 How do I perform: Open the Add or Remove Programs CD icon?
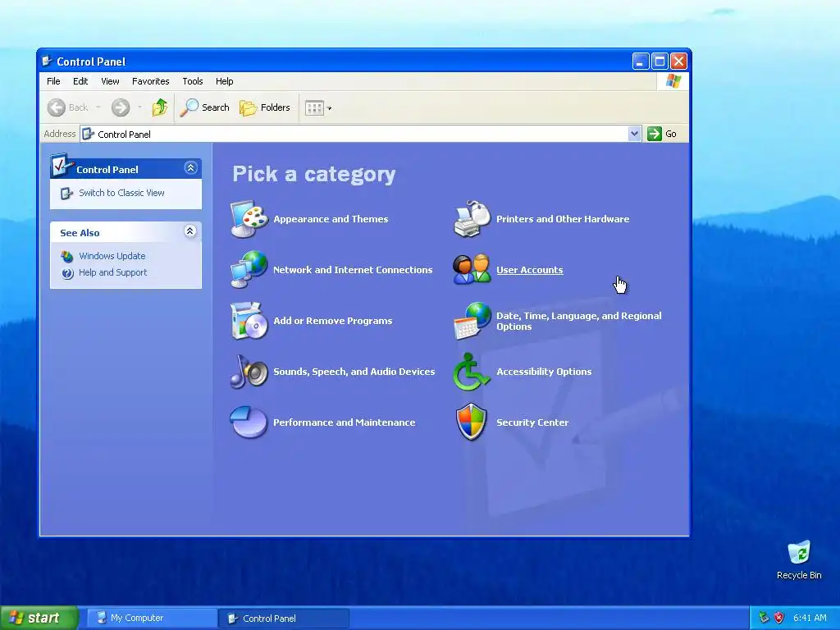249,321
